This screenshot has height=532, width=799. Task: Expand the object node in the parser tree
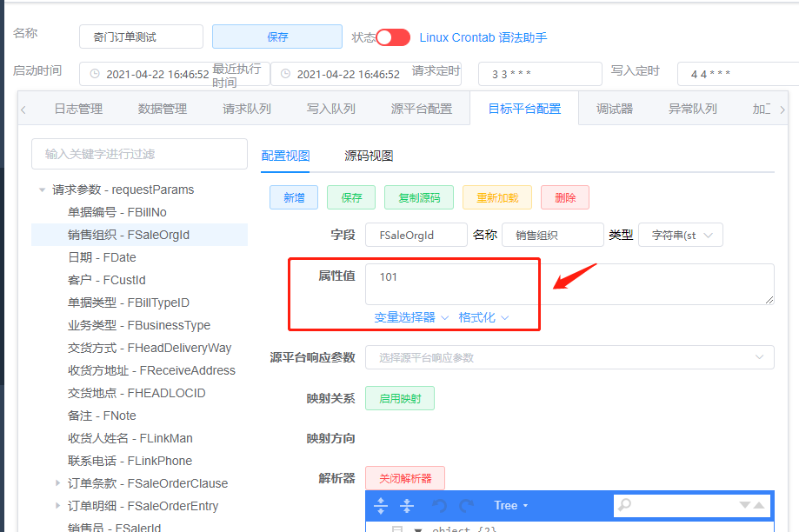(418, 529)
